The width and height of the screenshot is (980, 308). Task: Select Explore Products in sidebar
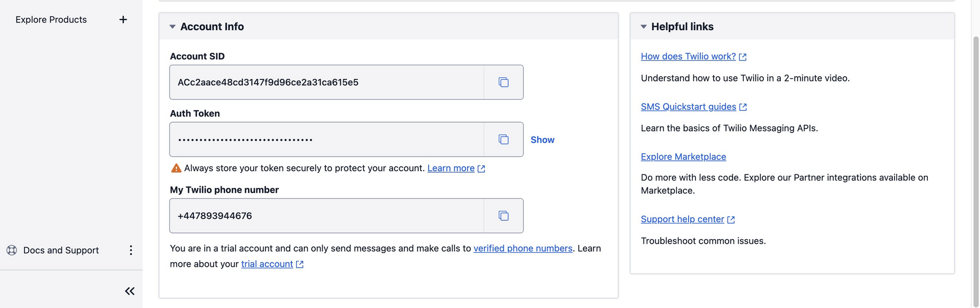[x=51, y=19]
